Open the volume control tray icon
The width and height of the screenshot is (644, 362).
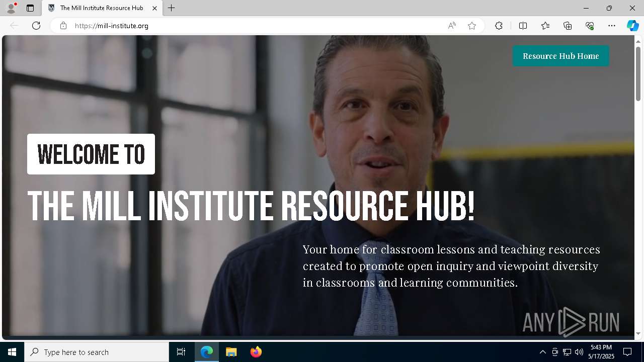click(x=579, y=352)
